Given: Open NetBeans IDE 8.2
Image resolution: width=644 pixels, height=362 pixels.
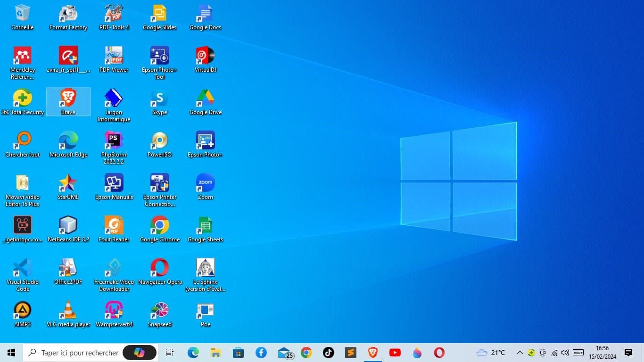Looking at the screenshot, I should tap(68, 226).
